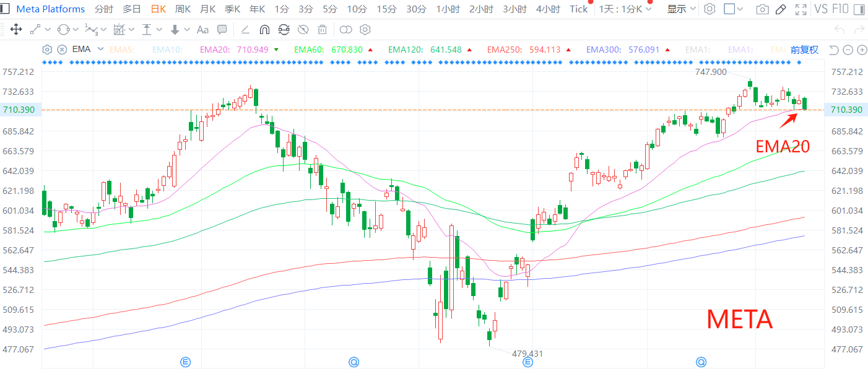The image size is (868, 371).
Task: Select the move/pan crosshair tool
Action: point(16,30)
